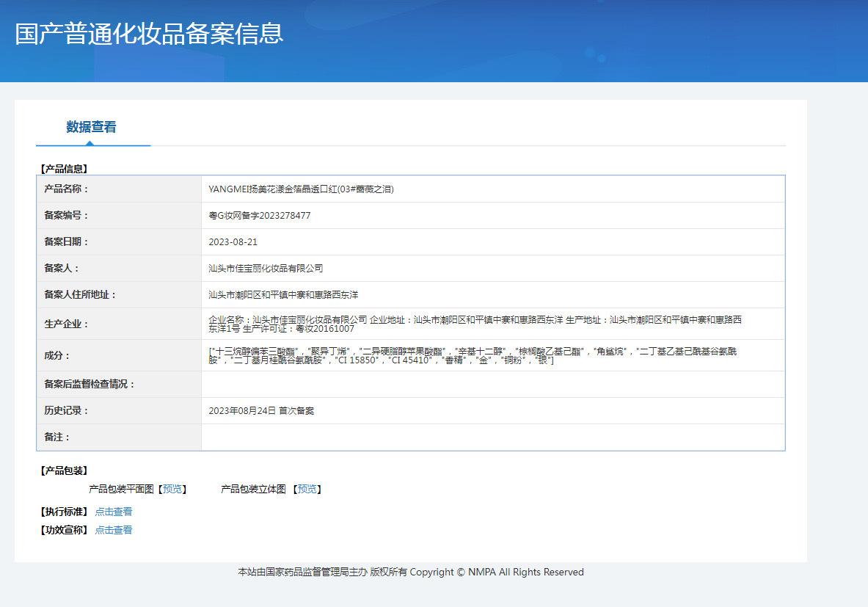Click the page title 国产普通化妆品备案信息

[149, 34]
